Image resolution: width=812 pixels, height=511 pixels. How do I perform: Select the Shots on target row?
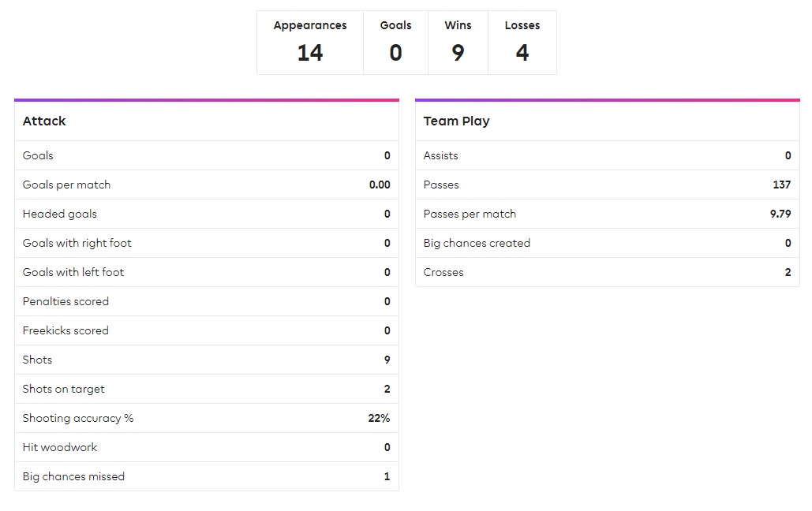(x=207, y=389)
